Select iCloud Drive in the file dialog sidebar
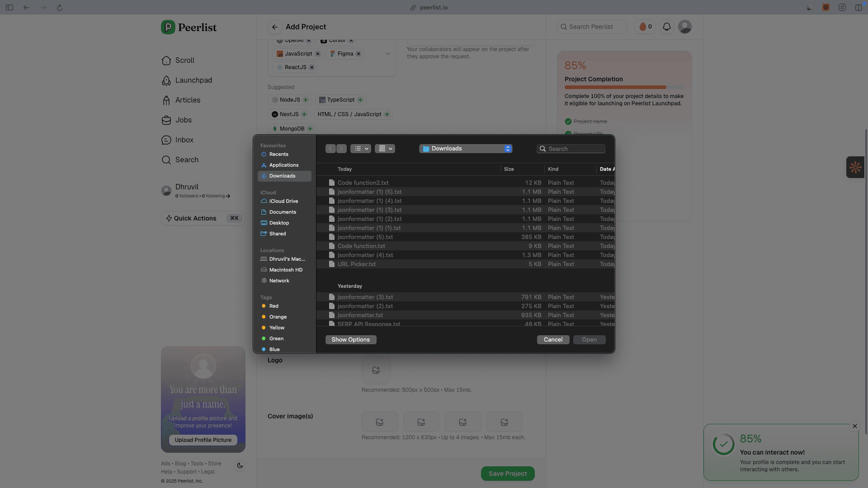Image resolution: width=868 pixels, height=488 pixels. coord(283,201)
